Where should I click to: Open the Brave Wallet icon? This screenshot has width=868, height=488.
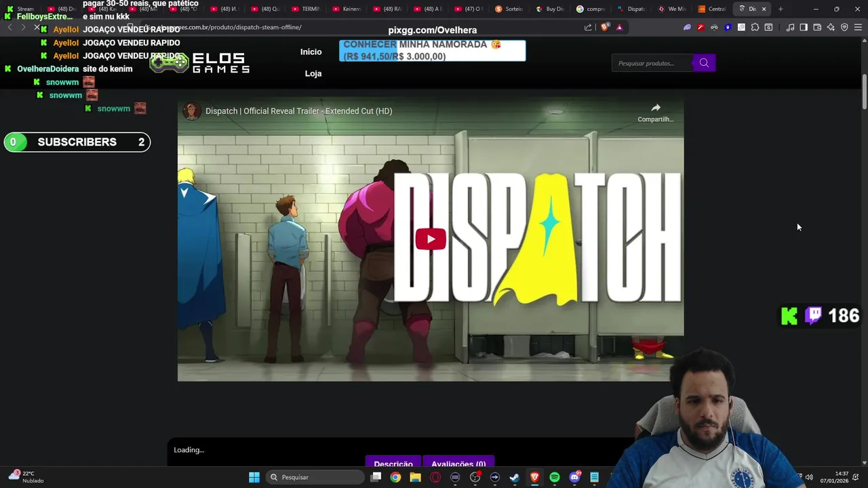coord(817,27)
